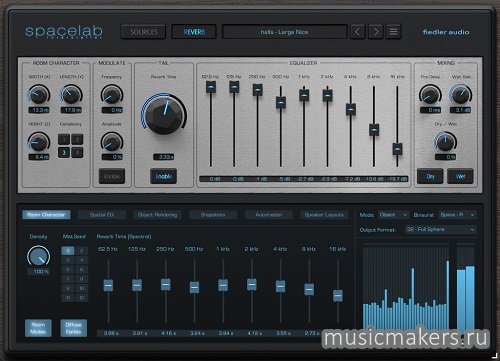Image resolution: width=500 pixels, height=361 pixels.
Task: Open the Speaker Layouts tab
Action: coord(324,215)
